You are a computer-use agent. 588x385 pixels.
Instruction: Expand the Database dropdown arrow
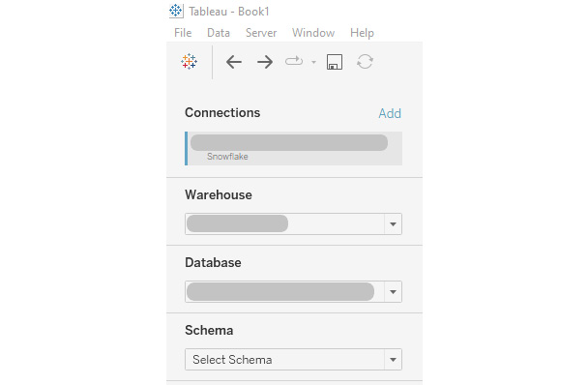pyautogui.click(x=393, y=292)
